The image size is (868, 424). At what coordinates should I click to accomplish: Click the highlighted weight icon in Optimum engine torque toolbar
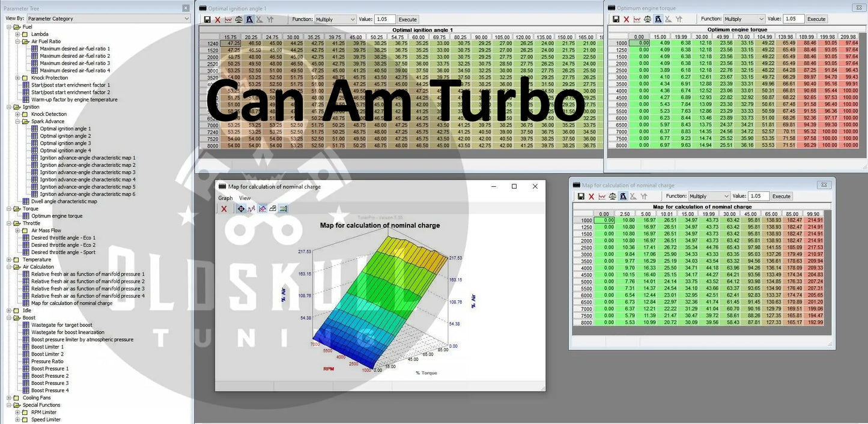coord(658,19)
